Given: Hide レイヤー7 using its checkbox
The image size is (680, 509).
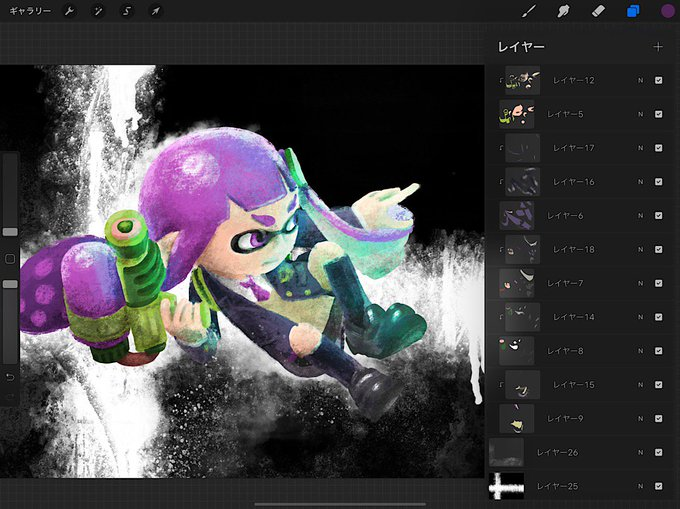Looking at the screenshot, I should (x=658, y=283).
